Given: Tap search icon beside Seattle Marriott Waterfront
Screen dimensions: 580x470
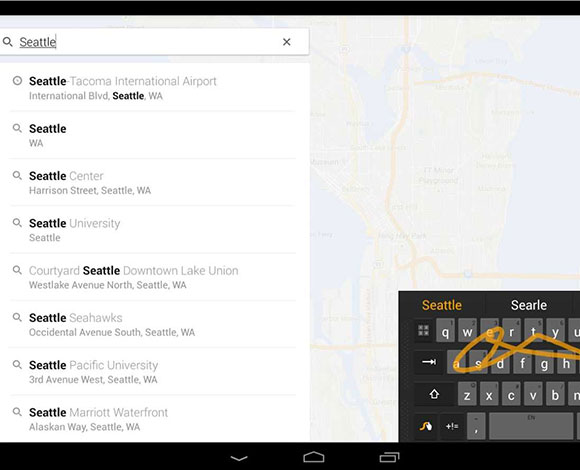Looking at the screenshot, I should pyautogui.click(x=17, y=412).
